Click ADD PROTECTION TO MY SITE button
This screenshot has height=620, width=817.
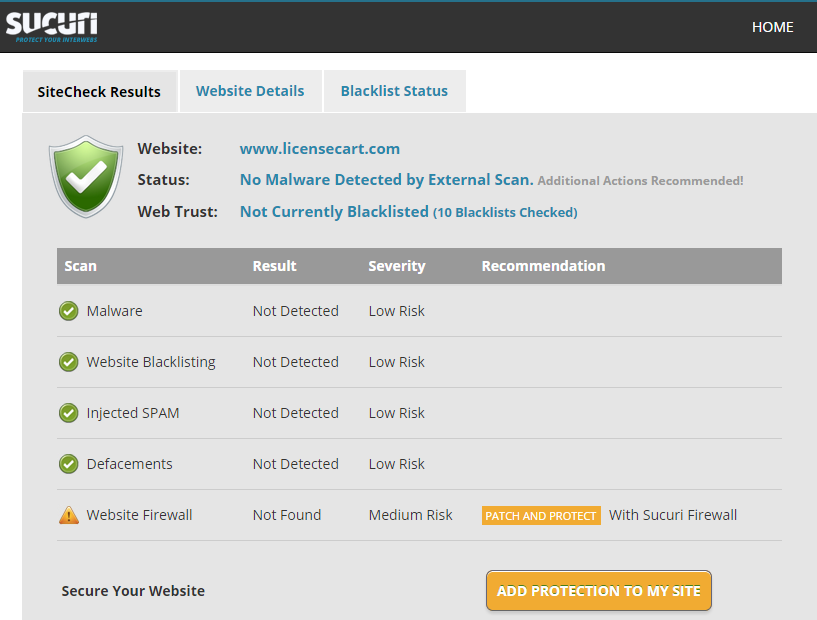[x=599, y=591]
